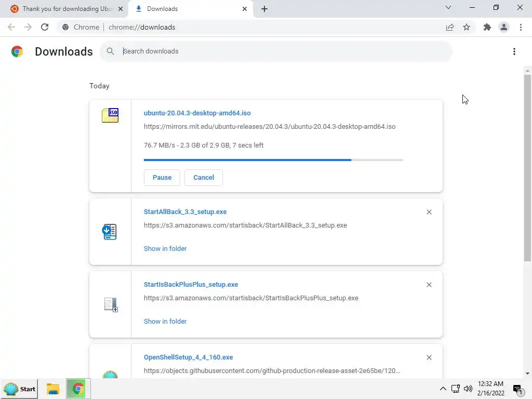Image resolution: width=532 pixels, height=399 pixels.
Task: Cancel the ubuntu ISO download
Action: pos(204,178)
